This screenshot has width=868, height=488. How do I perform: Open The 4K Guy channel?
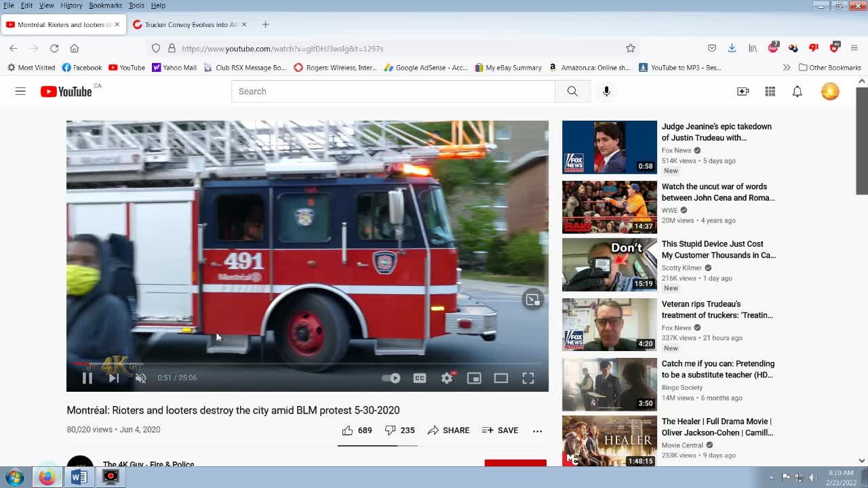[x=149, y=464]
